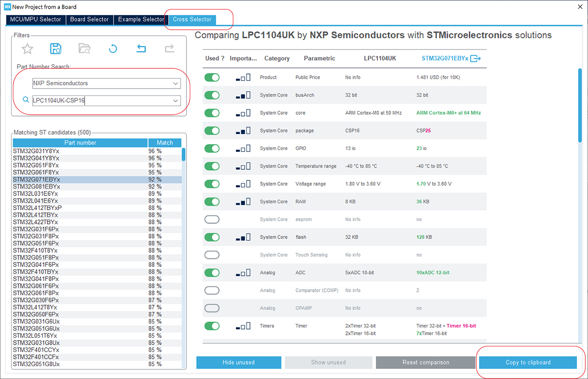Click the reset filters circular arrow icon
The width and height of the screenshot is (588, 379).
pos(113,49)
